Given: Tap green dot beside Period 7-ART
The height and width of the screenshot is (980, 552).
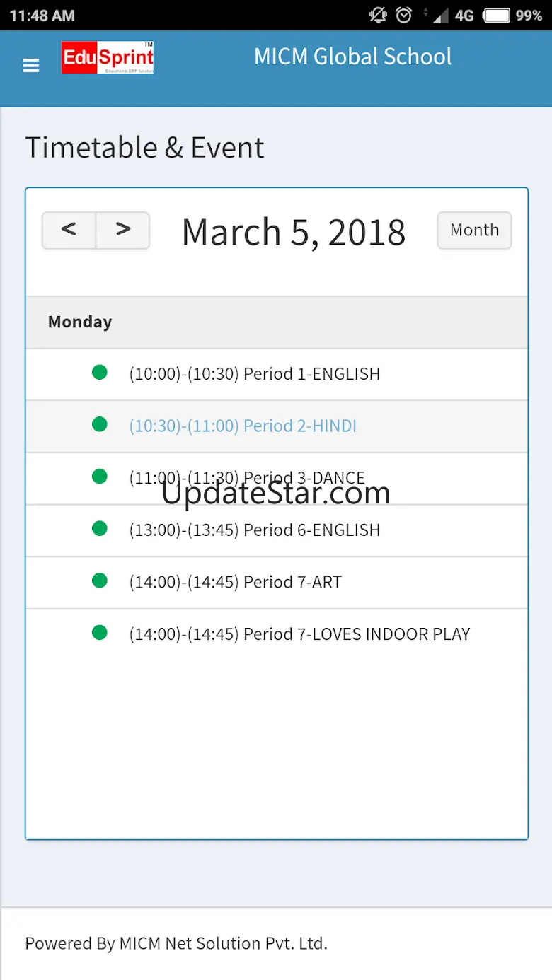Looking at the screenshot, I should (100, 581).
